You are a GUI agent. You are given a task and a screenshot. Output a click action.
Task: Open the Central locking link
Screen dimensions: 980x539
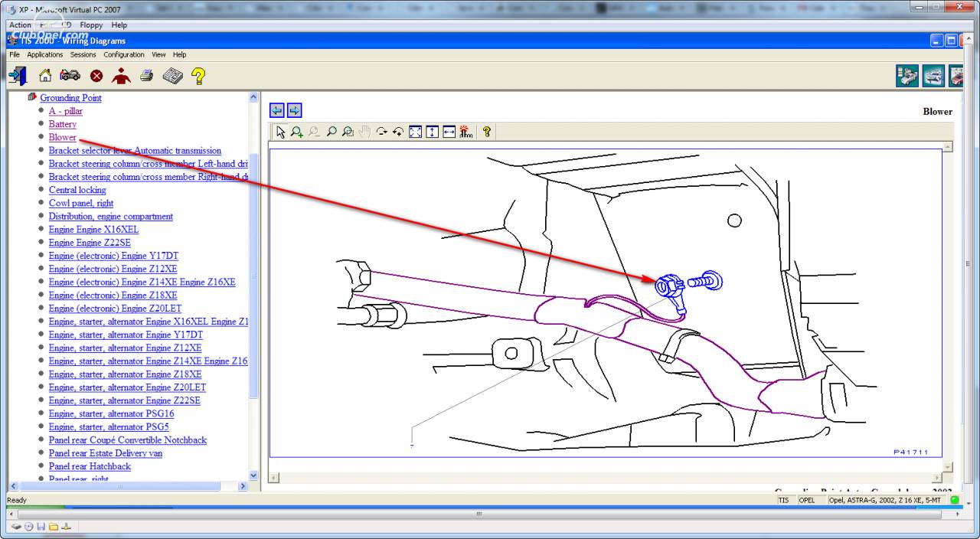point(77,190)
